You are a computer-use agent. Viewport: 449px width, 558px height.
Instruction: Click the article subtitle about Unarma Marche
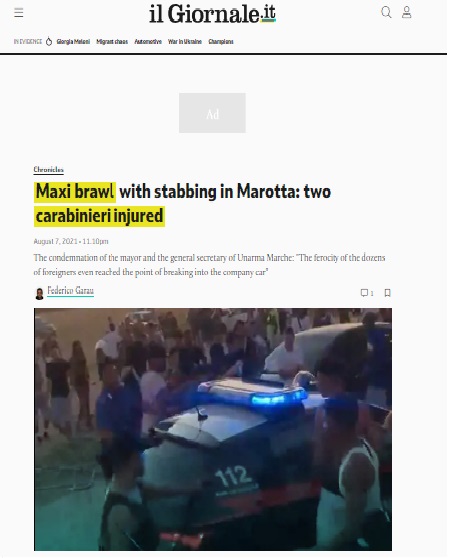click(x=210, y=264)
